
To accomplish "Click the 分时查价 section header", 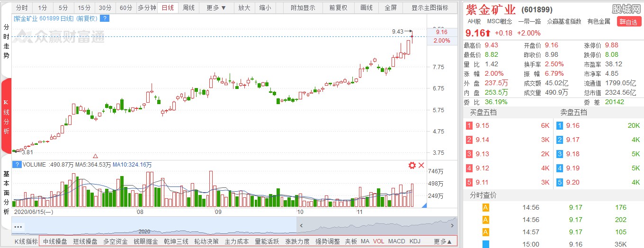I will [483, 195].
